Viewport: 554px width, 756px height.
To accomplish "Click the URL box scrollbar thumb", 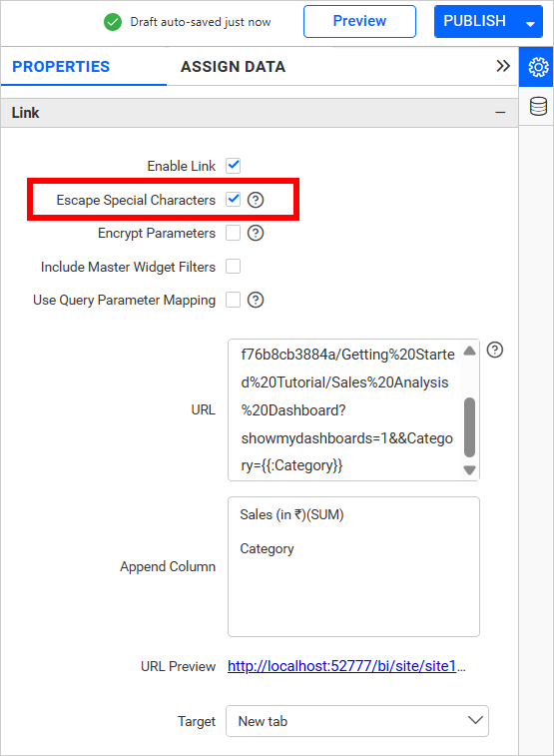I will 469,426.
